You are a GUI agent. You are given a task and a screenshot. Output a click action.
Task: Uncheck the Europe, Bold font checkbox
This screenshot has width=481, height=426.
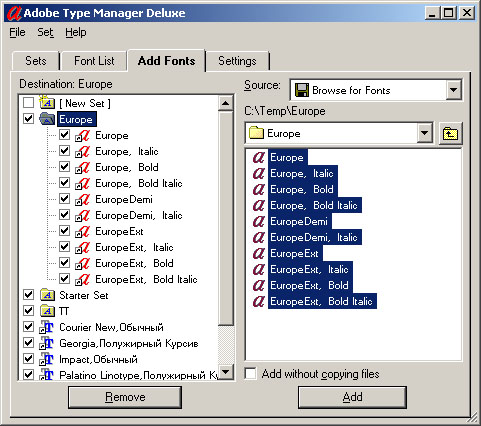point(64,167)
